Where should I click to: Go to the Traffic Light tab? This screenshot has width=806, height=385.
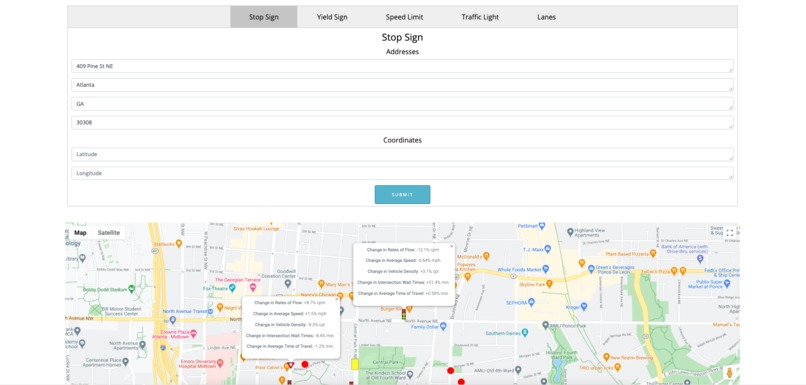pyautogui.click(x=480, y=17)
